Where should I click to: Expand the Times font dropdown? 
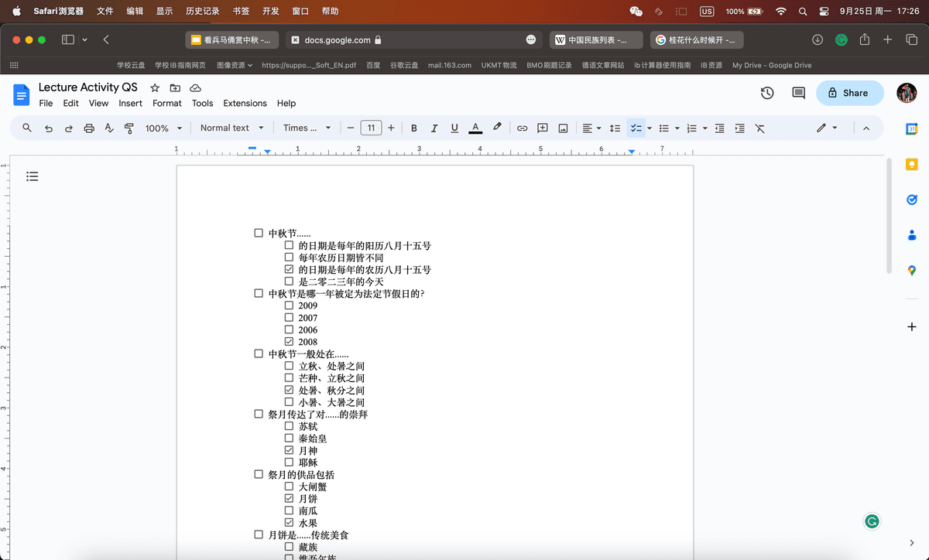point(307,128)
